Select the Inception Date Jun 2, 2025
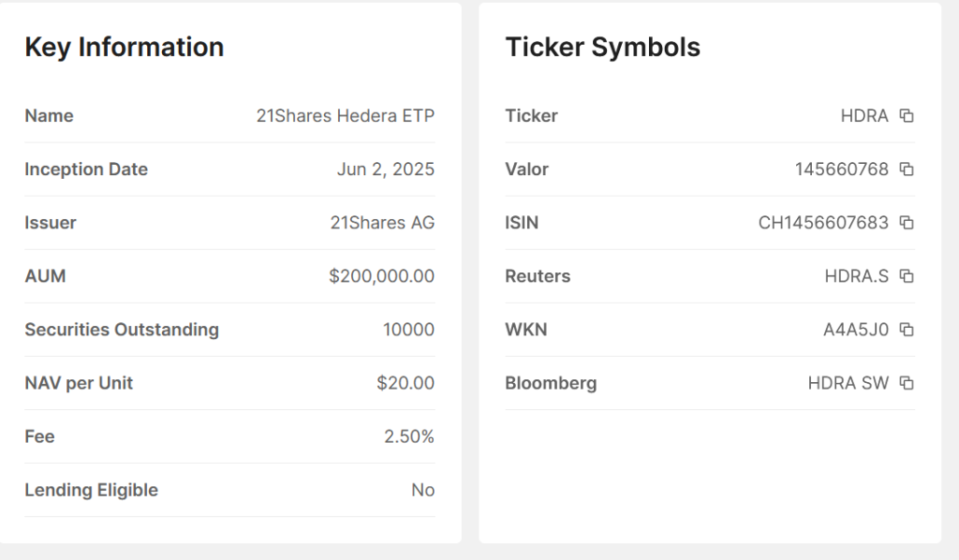This screenshot has height=560, width=959. point(385,169)
